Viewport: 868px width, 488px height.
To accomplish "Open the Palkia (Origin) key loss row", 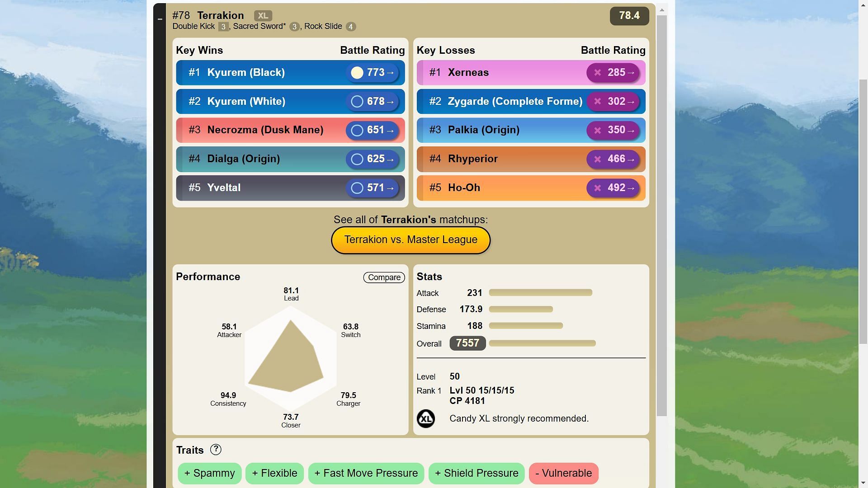I will 531,130.
